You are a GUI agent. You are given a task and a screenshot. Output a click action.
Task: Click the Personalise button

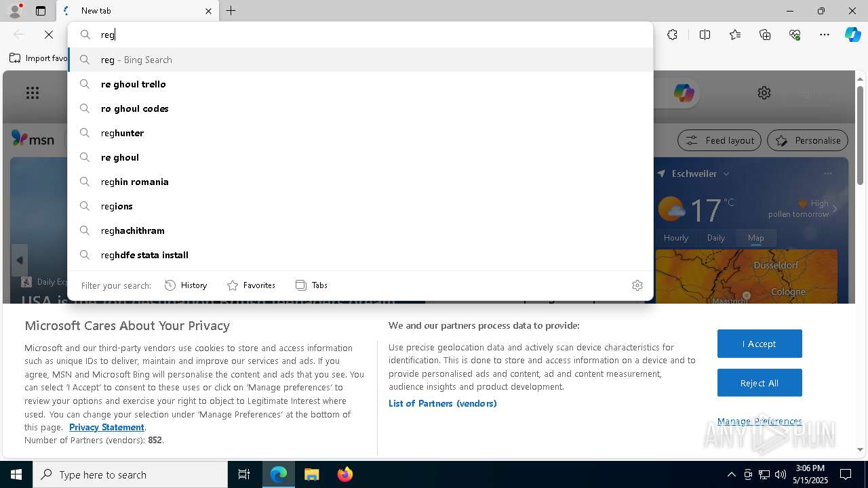(807, 140)
